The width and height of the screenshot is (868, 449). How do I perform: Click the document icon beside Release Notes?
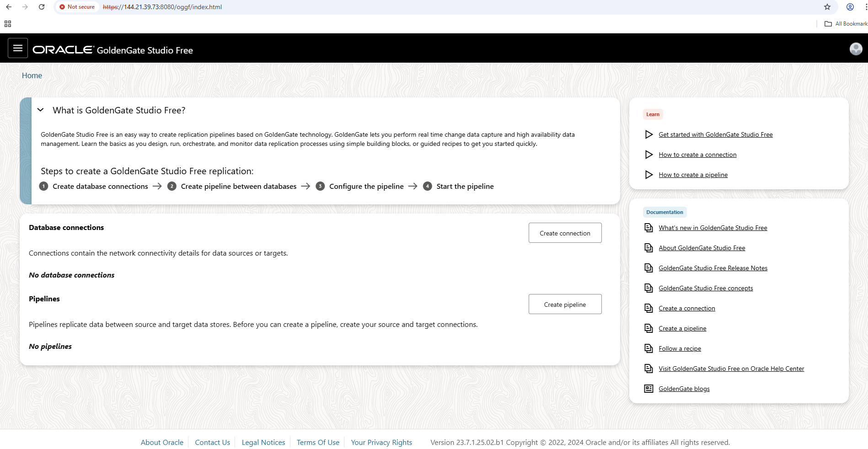648,267
